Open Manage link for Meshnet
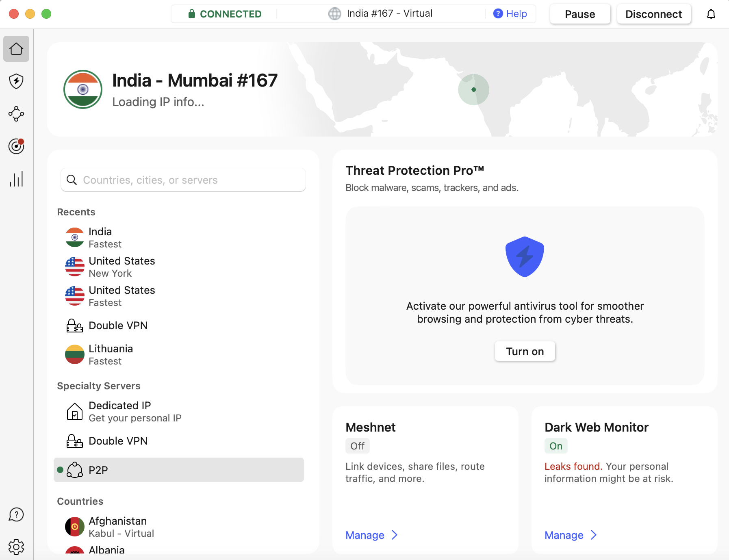Image resolution: width=729 pixels, height=560 pixels. 365,535
